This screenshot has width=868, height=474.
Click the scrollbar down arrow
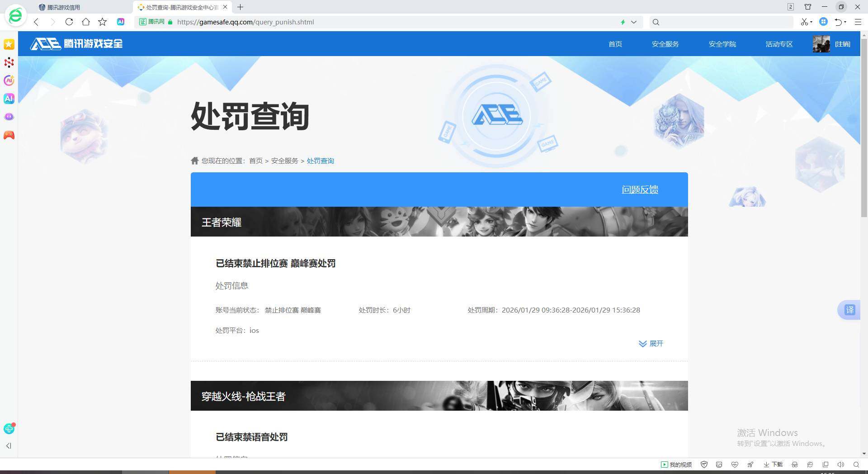(864, 454)
